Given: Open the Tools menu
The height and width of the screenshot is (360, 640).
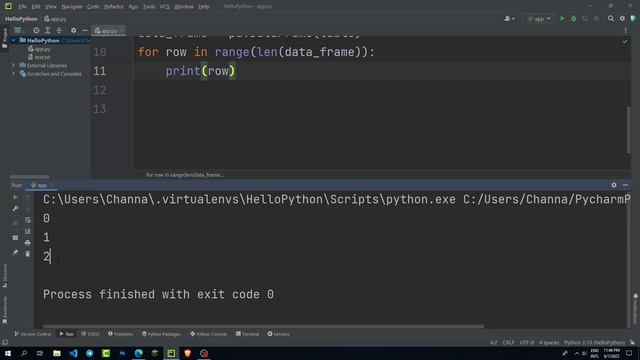Looking at the screenshot, I should point(149,7).
